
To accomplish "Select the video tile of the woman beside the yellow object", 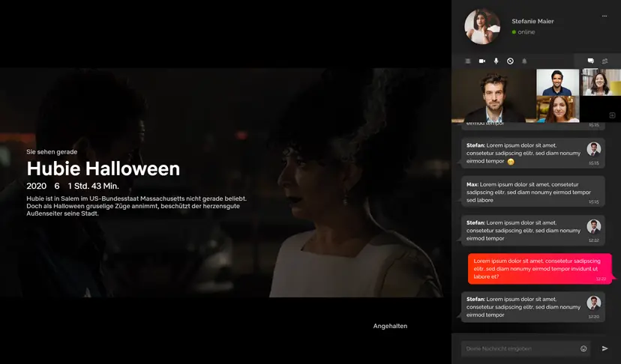I will click(x=601, y=82).
